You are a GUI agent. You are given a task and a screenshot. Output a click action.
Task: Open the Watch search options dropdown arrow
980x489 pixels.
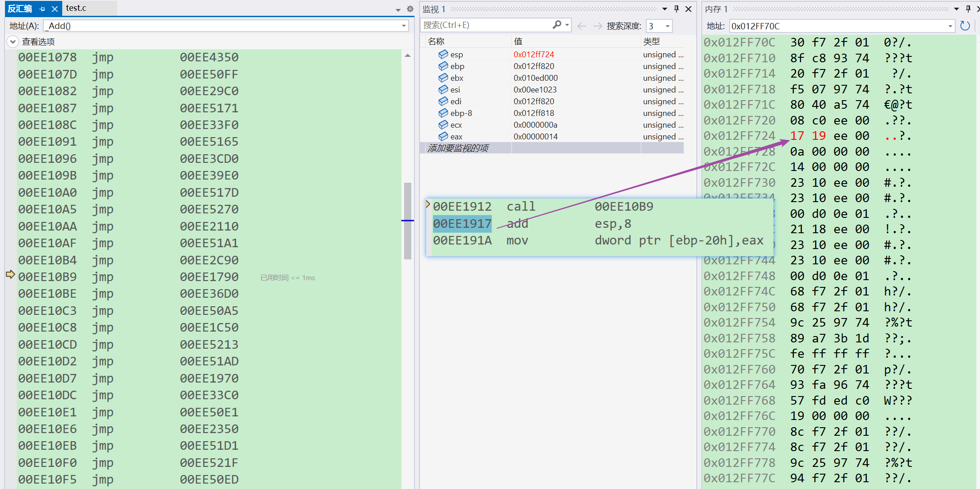pyautogui.click(x=567, y=25)
